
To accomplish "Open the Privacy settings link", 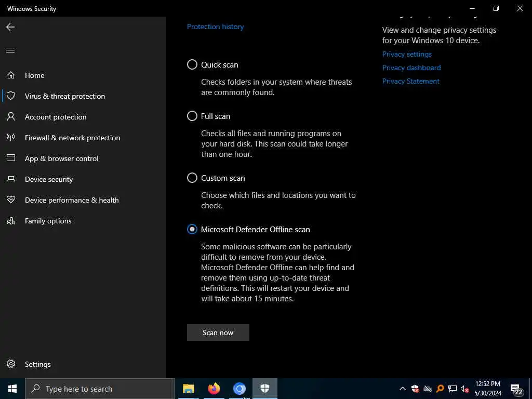I will [407, 54].
